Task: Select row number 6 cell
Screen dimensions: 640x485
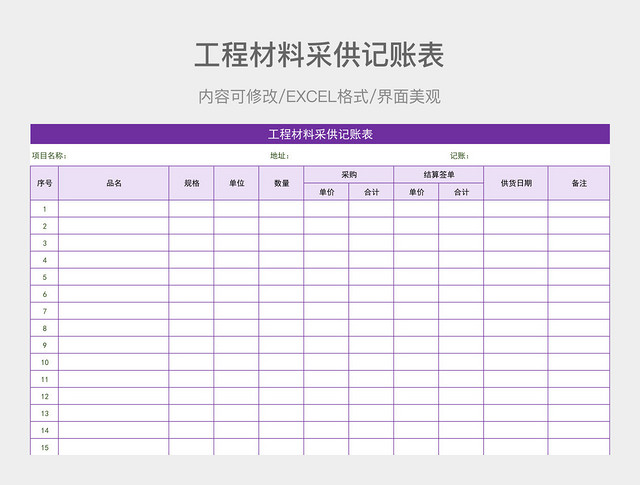Action: (44, 294)
